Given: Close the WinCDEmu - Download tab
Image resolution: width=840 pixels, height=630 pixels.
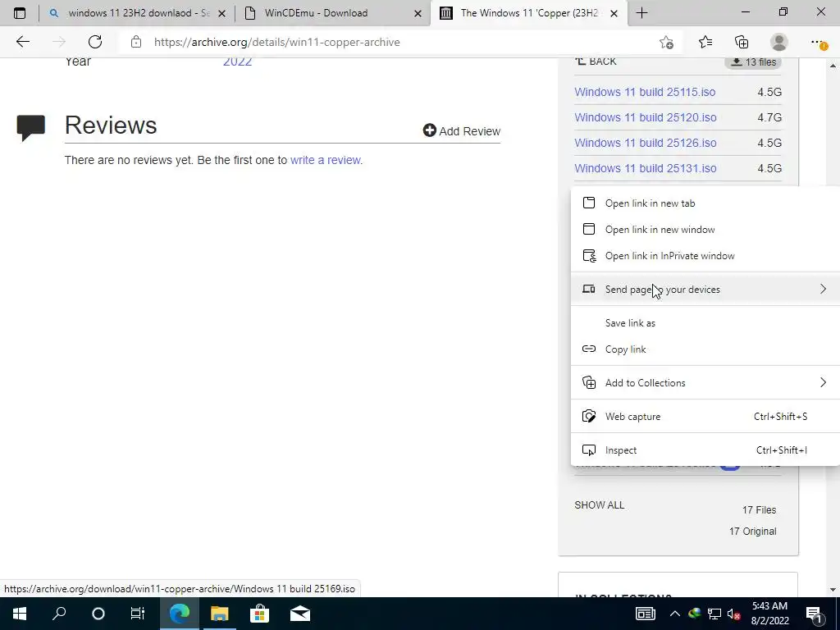Looking at the screenshot, I should [x=418, y=13].
